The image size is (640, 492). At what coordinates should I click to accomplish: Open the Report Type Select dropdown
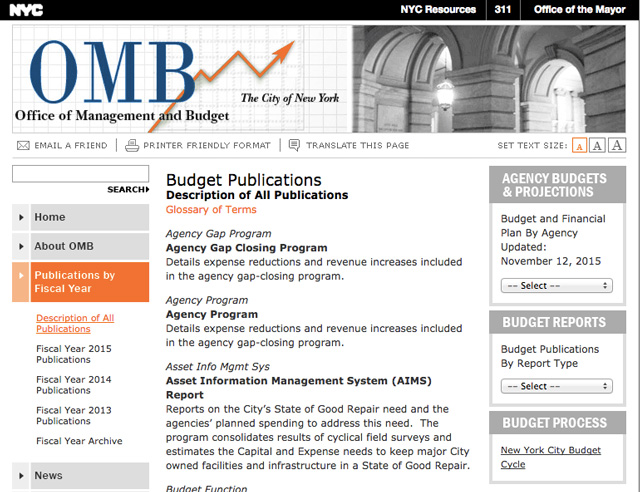pyautogui.click(x=557, y=386)
